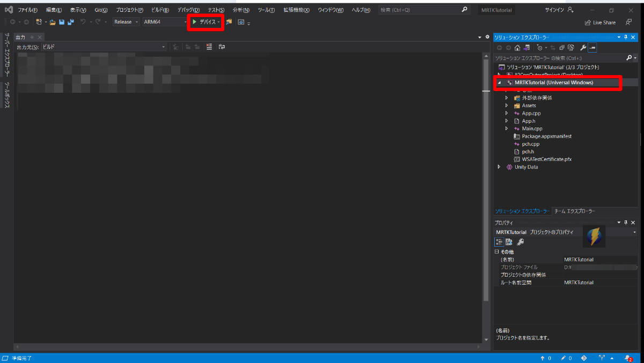Click the Undo arrow icon
The height and width of the screenshot is (363, 644).
coord(83,22)
